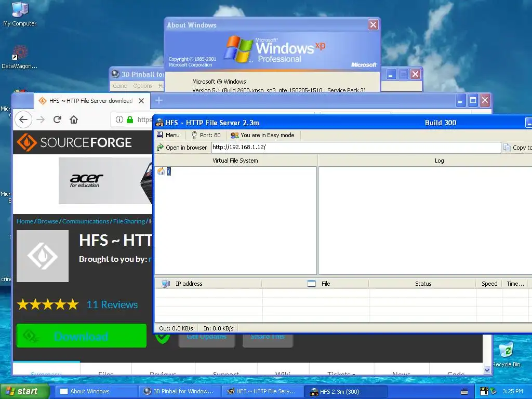Toggle 'You are in Easy mode' button
Viewport: 532px width, 399px height.
(262, 135)
